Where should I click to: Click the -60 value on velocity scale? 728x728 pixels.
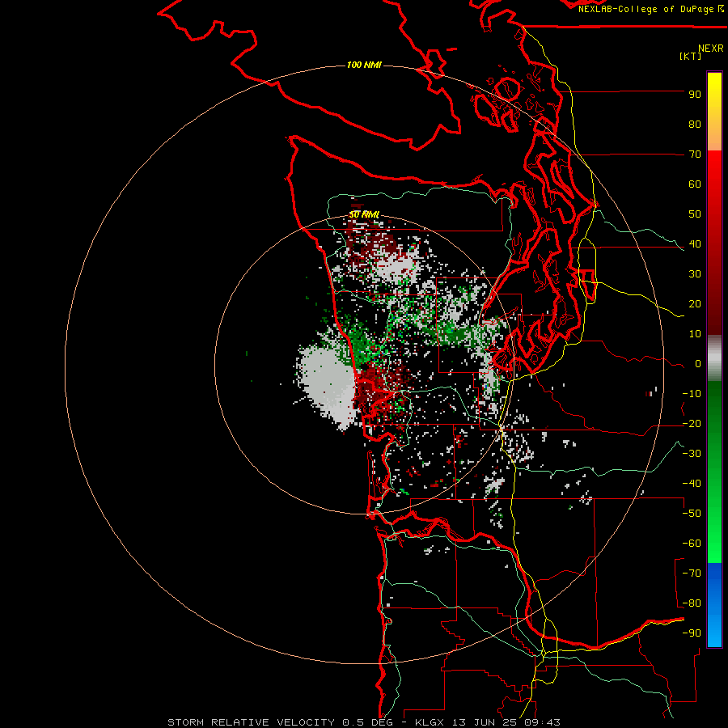[692, 544]
